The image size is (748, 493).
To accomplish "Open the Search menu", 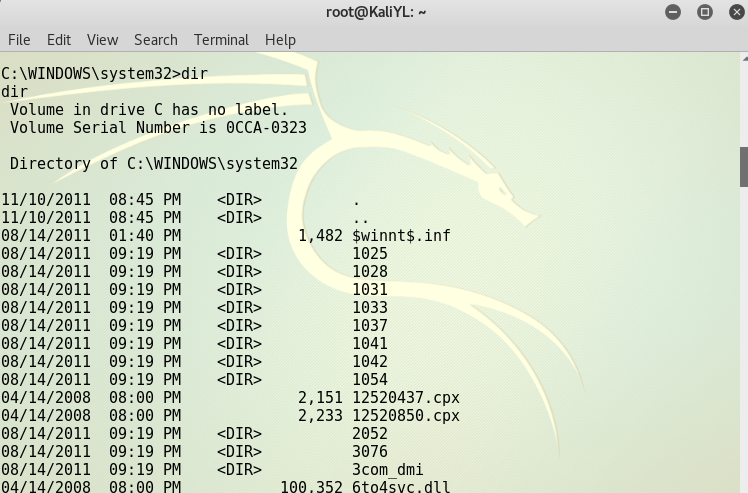I will pos(156,40).
